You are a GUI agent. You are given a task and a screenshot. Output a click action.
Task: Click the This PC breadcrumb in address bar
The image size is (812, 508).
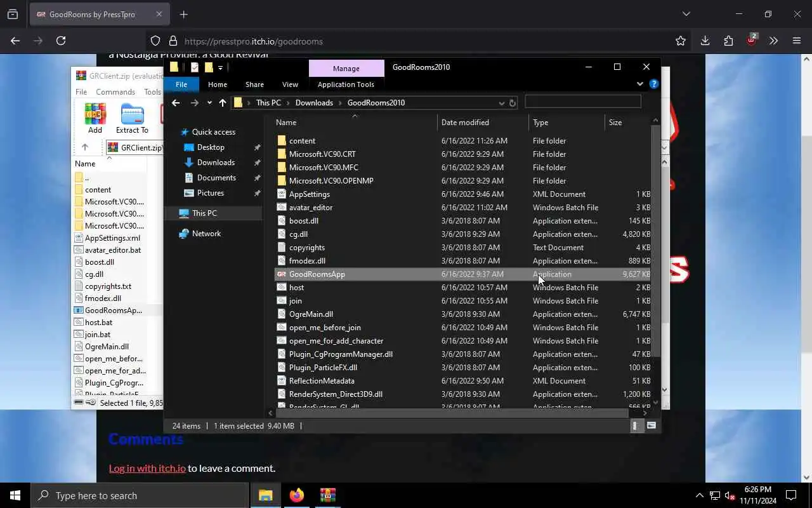[268, 103]
